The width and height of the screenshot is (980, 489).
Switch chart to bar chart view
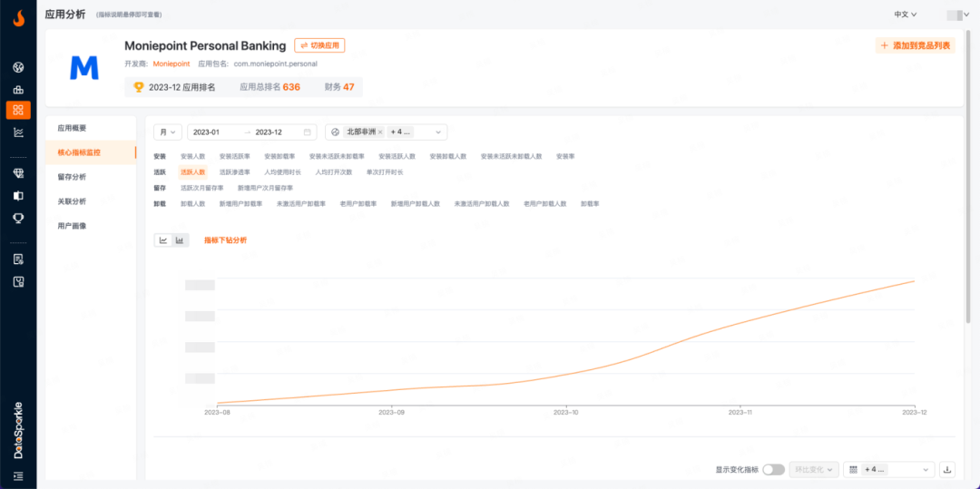click(180, 240)
